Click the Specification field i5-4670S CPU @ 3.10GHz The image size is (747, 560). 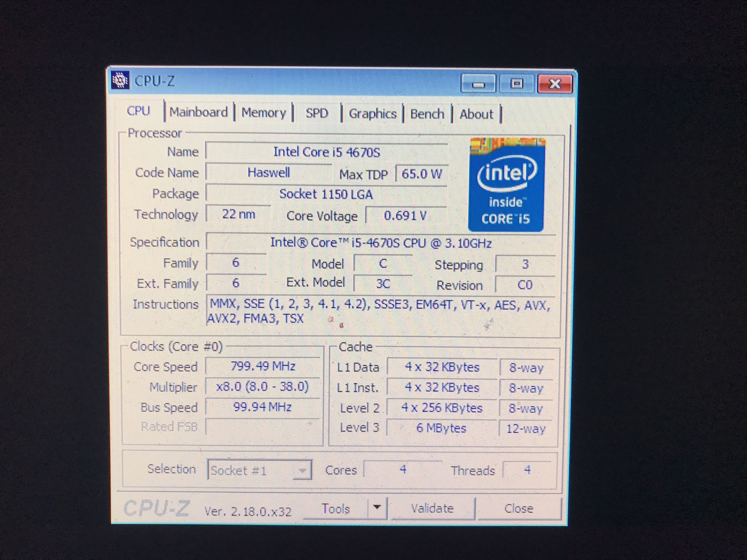coord(381,243)
